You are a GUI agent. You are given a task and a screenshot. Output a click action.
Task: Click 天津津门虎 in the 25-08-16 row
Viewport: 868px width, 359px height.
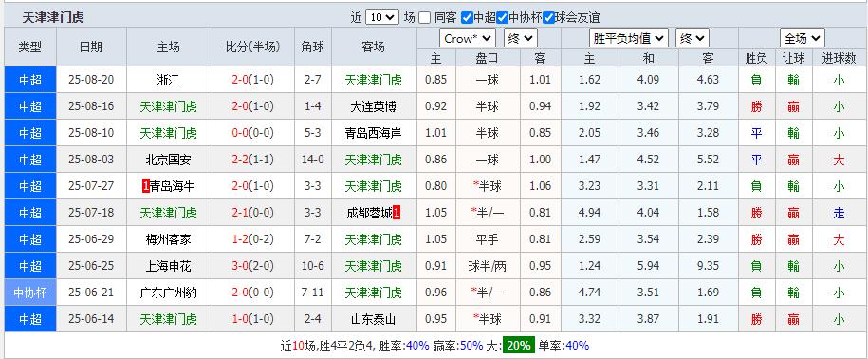coord(169,106)
